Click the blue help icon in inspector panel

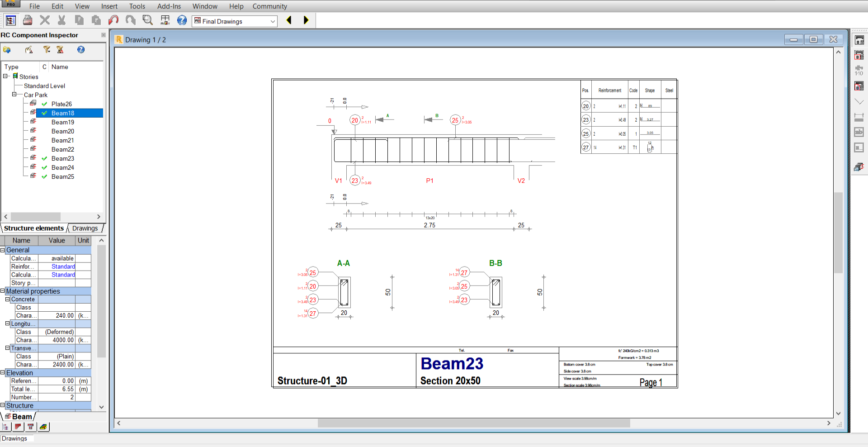tap(81, 50)
